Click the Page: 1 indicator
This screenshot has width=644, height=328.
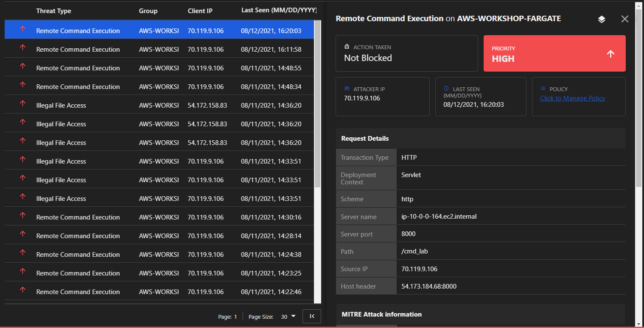[227, 317]
